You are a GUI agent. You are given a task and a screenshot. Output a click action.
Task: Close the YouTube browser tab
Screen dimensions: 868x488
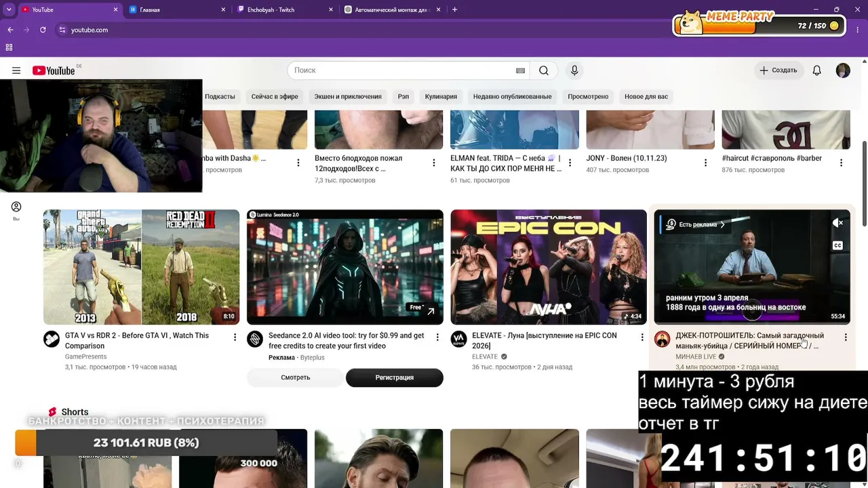tap(115, 9)
